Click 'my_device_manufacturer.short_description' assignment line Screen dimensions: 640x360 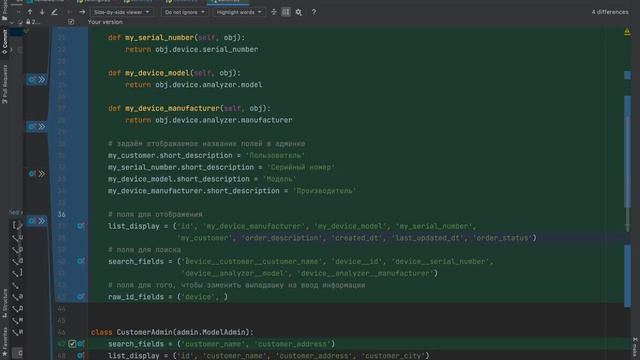pyautogui.click(x=232, y=191)
